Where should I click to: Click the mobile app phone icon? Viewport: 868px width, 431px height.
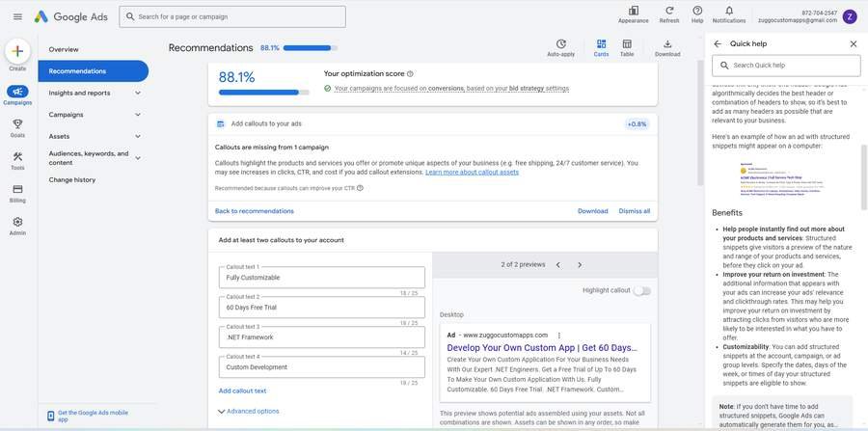(51, 416)
